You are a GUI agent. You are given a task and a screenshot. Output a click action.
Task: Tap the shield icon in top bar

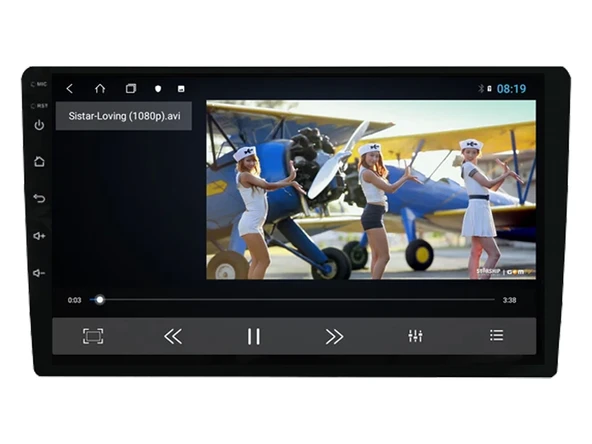click(158, 89)
